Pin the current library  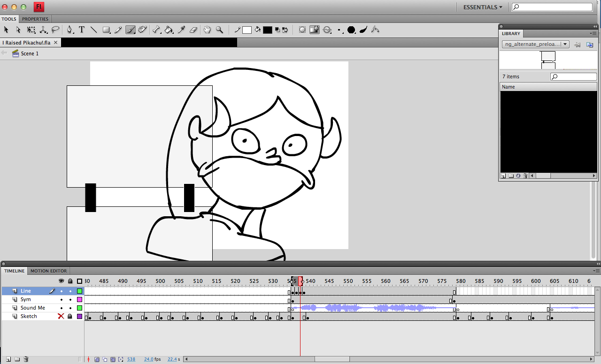pos(578,44)
